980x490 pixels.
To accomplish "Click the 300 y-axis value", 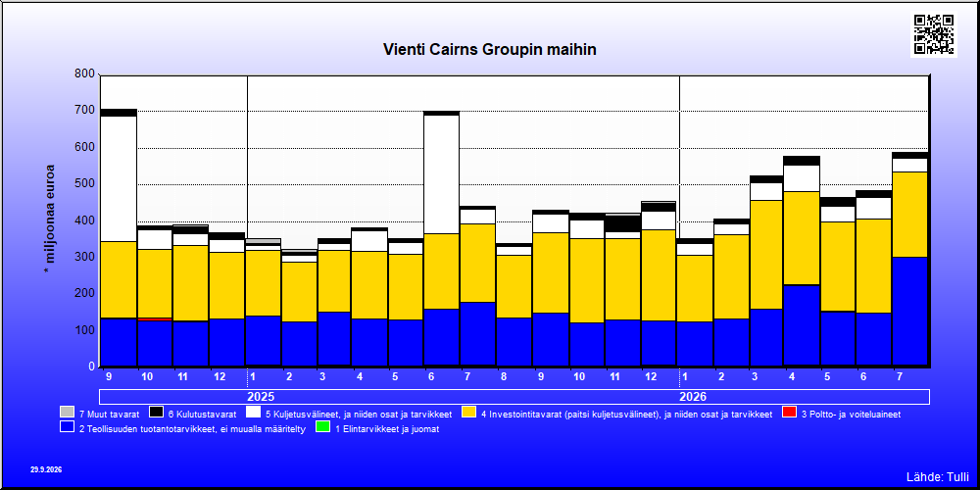I will click(x=86, y=257).
